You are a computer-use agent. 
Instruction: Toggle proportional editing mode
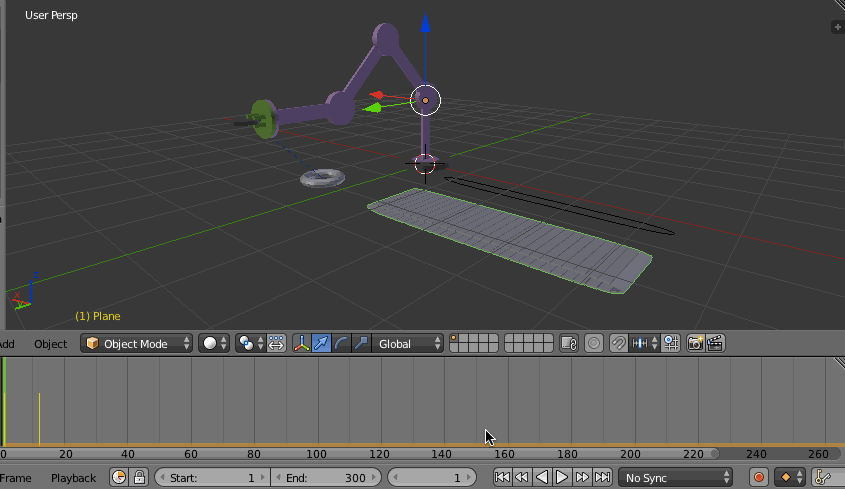point(594,343)
